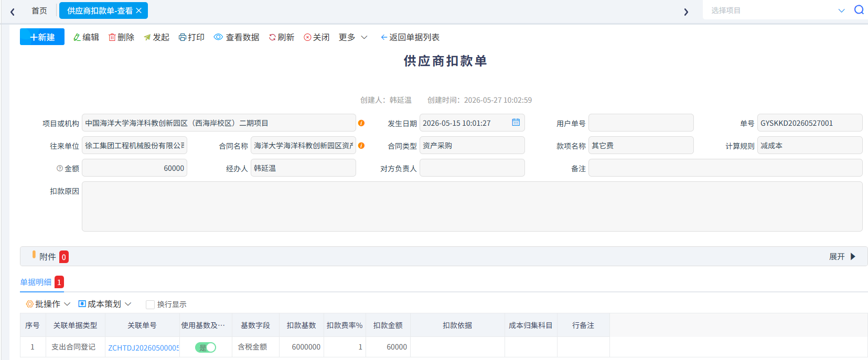
Task: Open the 成本策划 dropdown
Action: 104,304
